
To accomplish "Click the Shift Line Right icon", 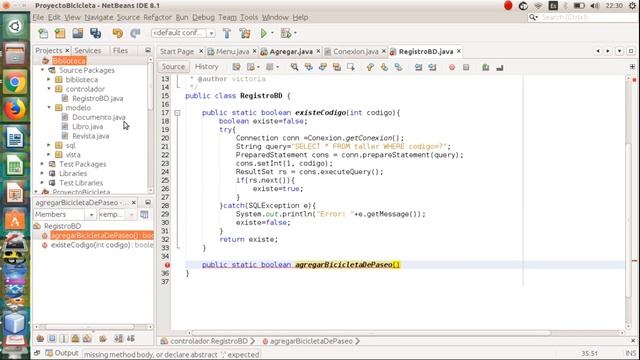I will [x=432, y=67].
